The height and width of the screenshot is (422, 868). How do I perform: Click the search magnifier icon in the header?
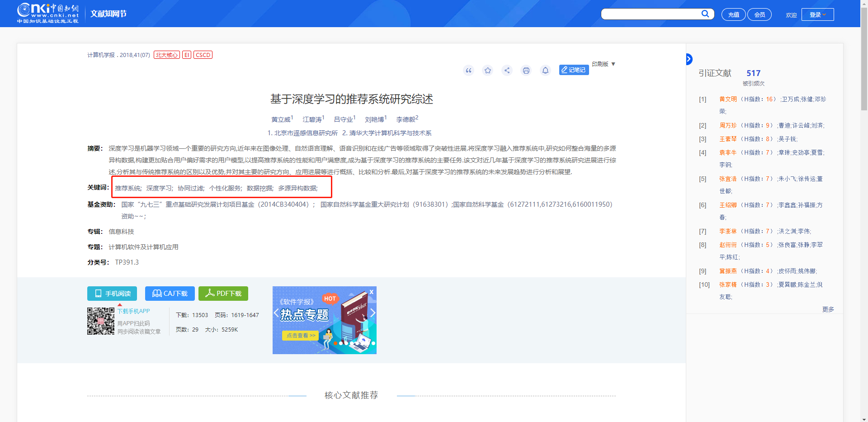705,14
